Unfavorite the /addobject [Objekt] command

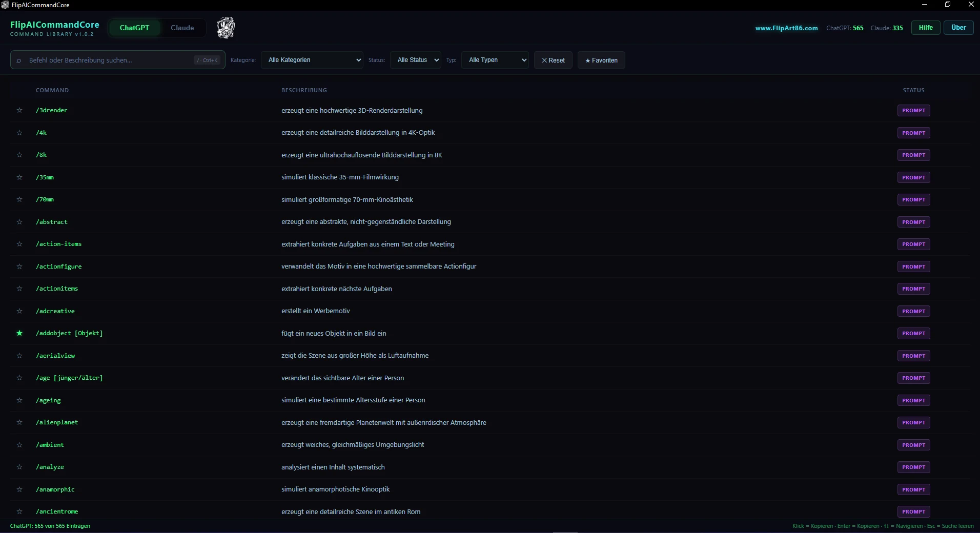tap(19, 333)
